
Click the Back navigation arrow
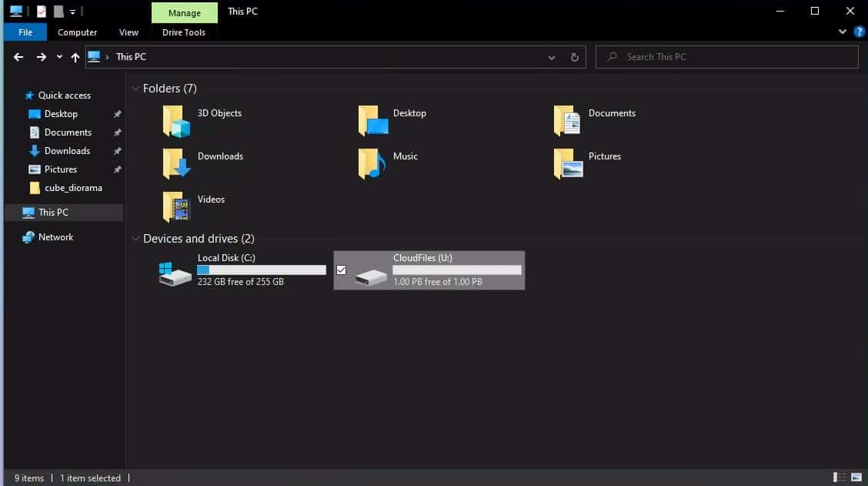18,57
